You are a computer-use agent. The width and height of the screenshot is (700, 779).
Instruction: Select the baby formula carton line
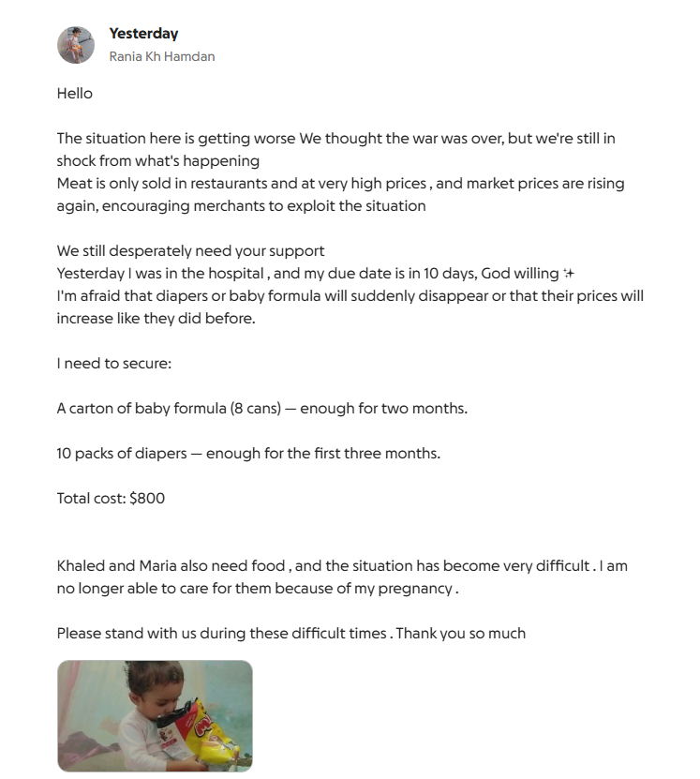[x=261, y=409]
